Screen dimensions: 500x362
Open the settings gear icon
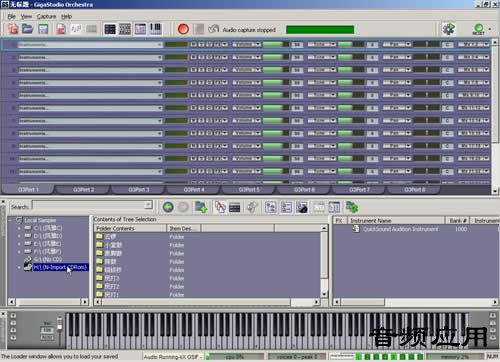pyautogui.click(x=449, y=29)
